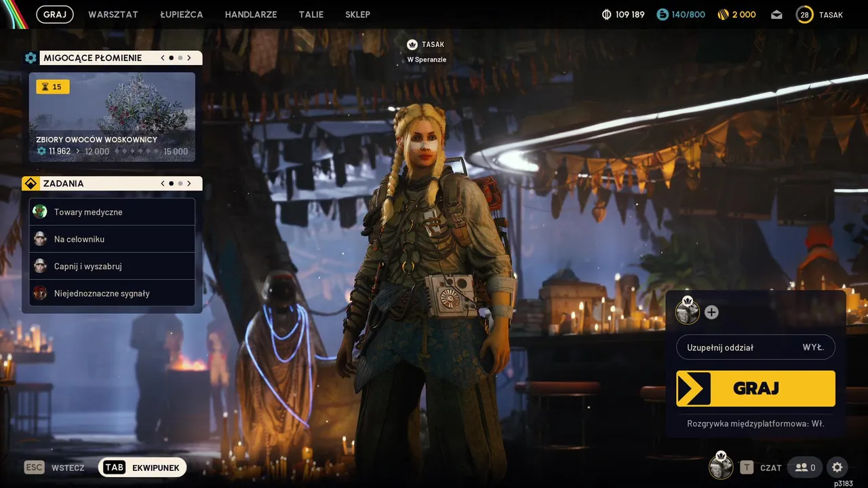Click the ESC key icon
868x488 pixels.
coord(34,467)
